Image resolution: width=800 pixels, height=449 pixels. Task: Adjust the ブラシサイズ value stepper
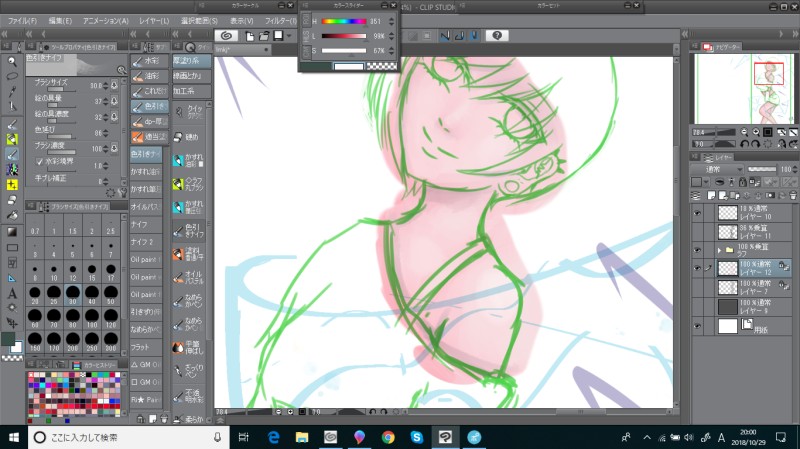(x=106, y=86)
